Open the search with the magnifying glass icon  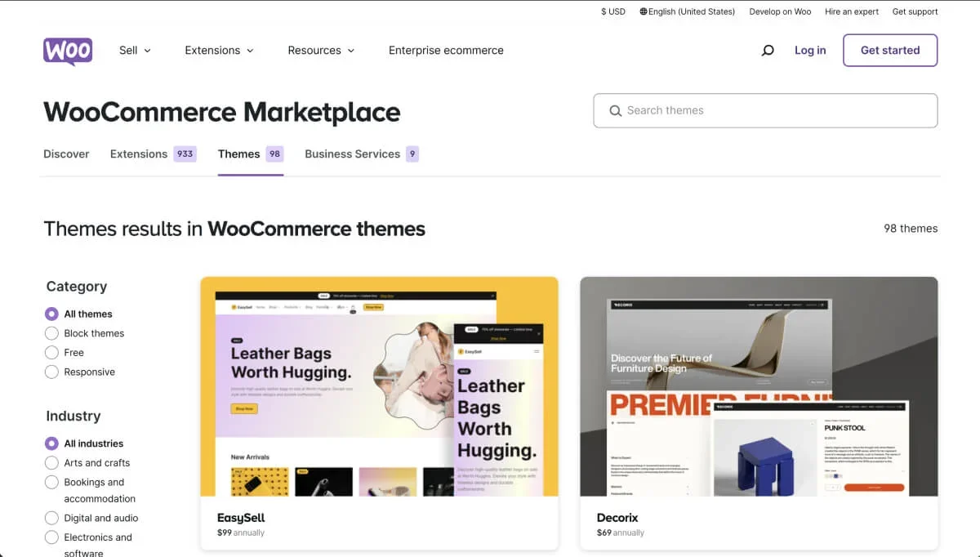(x=767, y=50)
